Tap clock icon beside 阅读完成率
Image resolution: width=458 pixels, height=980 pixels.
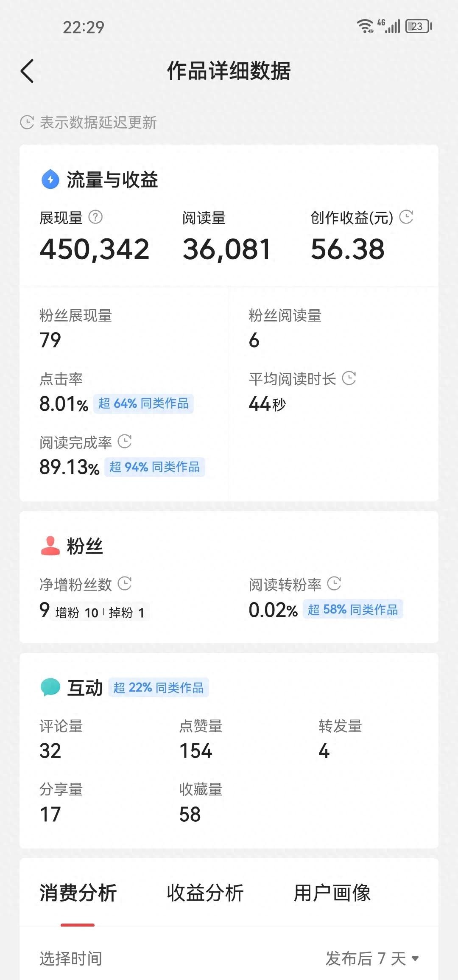pos(125,442)
